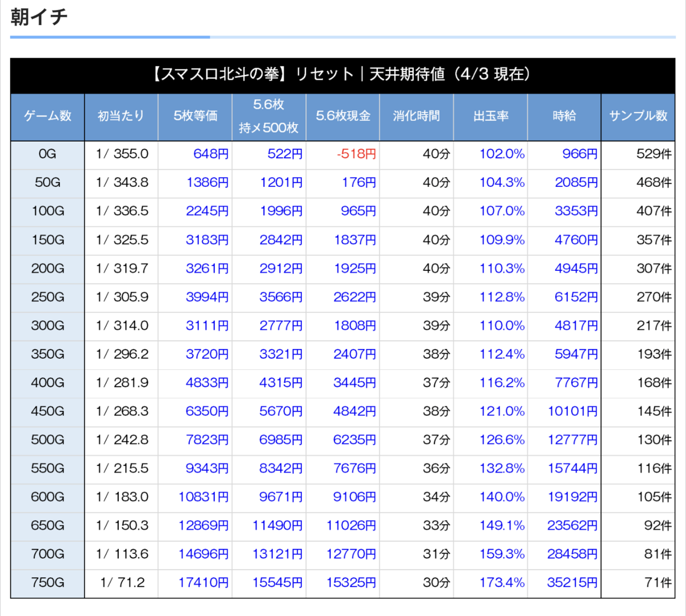The image size is (686, 616).
Task: Click the 19192円 hourly wage value
Action: click(573, 497)
